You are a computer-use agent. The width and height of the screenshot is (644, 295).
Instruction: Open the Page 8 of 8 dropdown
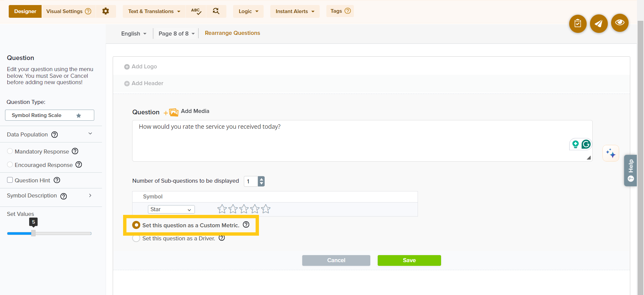176,34
